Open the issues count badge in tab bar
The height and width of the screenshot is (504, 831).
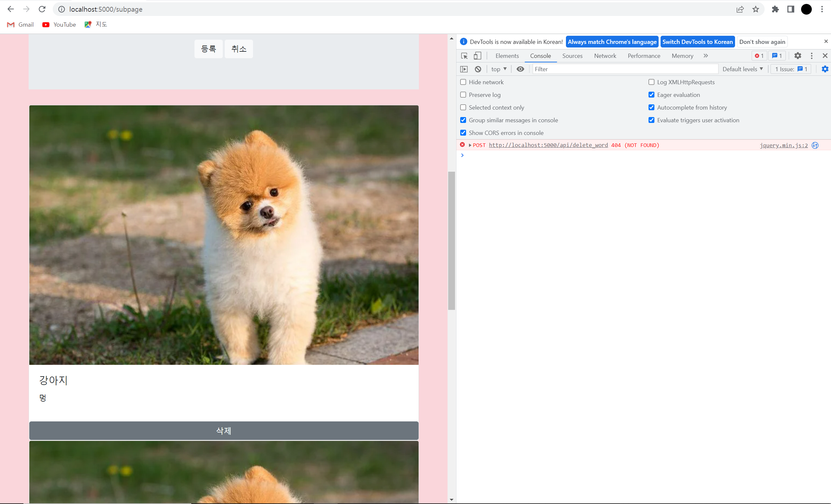777,56
